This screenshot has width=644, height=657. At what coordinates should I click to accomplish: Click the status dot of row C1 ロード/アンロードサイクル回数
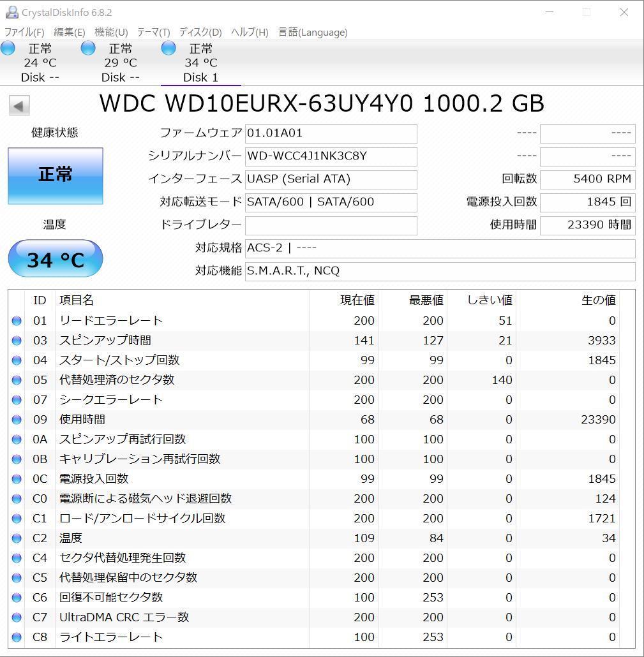pos(17,519)
